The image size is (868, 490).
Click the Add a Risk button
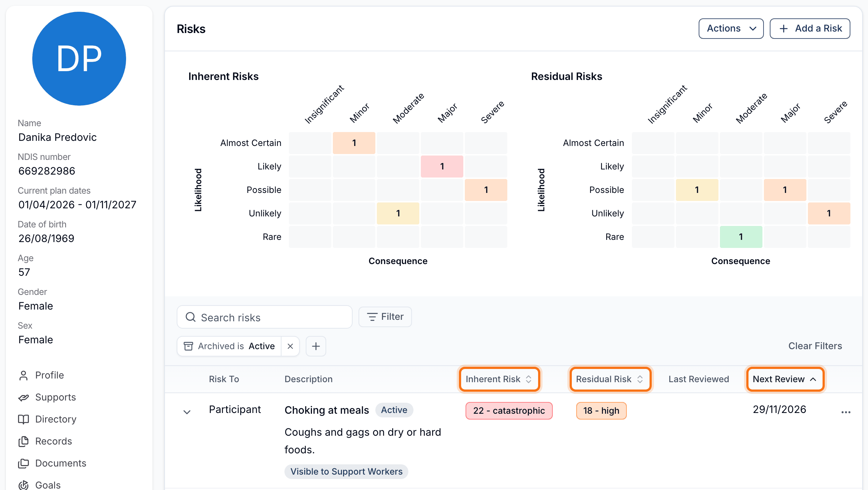[x=810, y=29]
